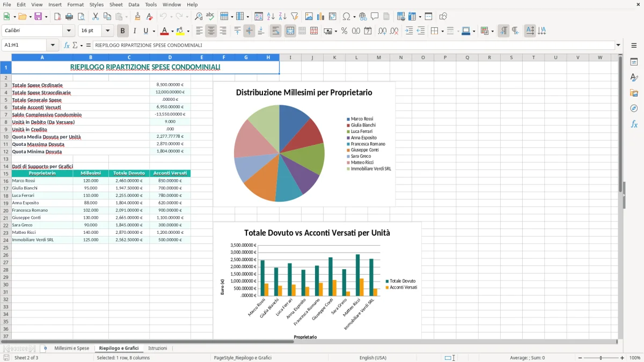Open the Data menu
644x362 pixels.
pyautogui.click(x=134, y=4)
